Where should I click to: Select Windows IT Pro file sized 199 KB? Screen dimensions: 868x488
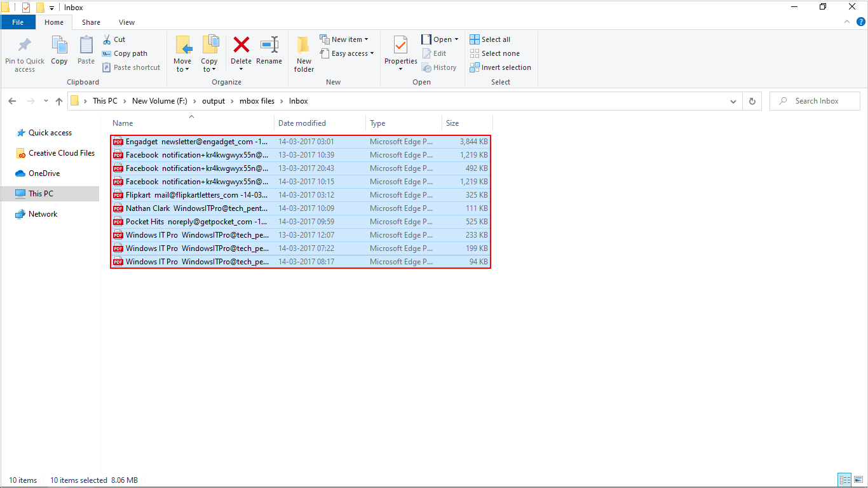(301, 248)
